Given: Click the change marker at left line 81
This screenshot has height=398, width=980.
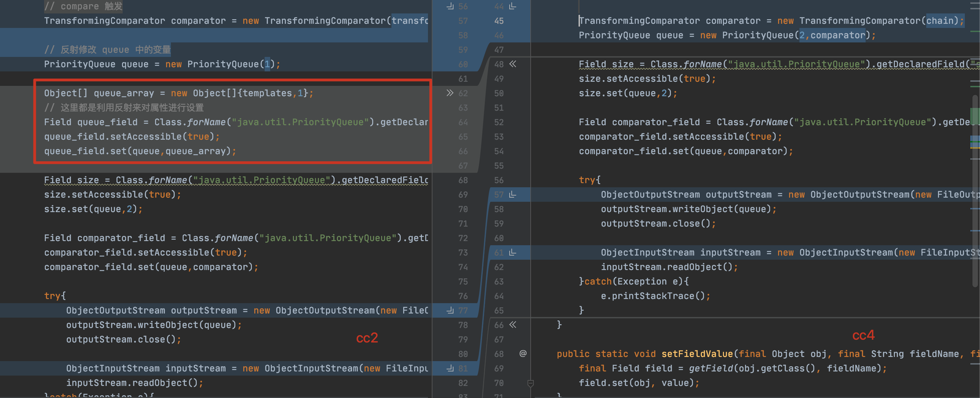Looking at the screenshot, I should coord(450,368).
